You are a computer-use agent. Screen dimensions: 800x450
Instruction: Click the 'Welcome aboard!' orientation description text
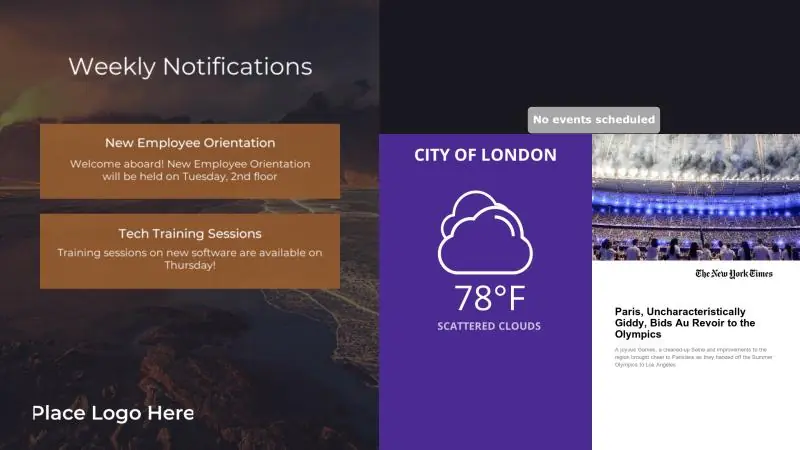coord(190,170)
